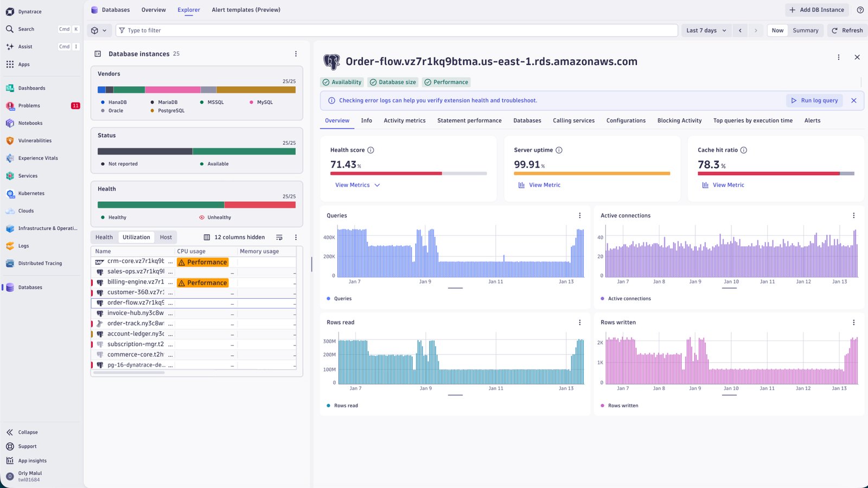Viewport: 868px width, 488px height.
Task: Open the Last 7 days timeframe dropdown
Action: [706, 30]
